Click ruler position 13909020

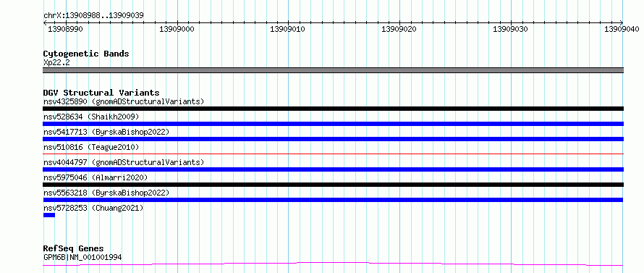pyautogui.click(x=399, y=29)
